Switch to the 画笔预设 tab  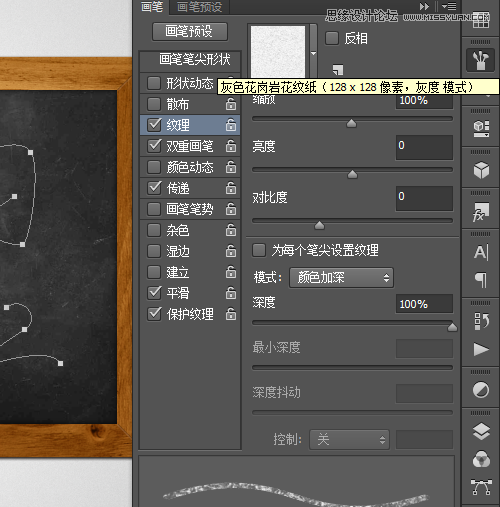pos(200,7)
